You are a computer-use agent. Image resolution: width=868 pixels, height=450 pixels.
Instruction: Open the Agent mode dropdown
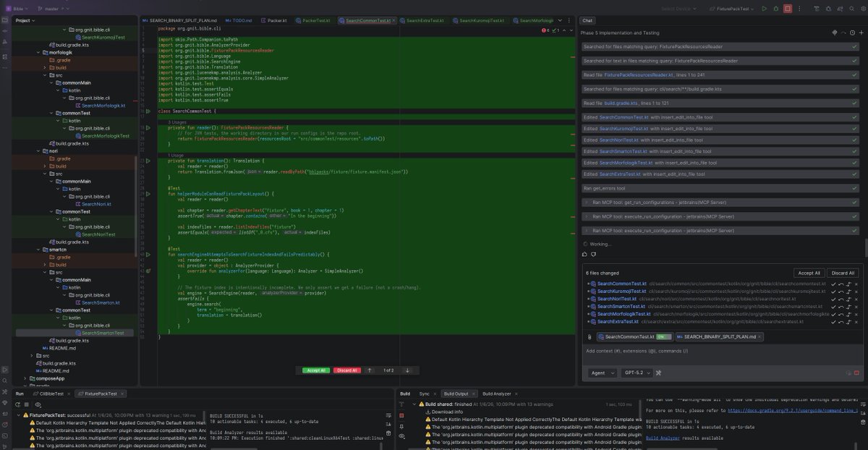pos(602,373)
